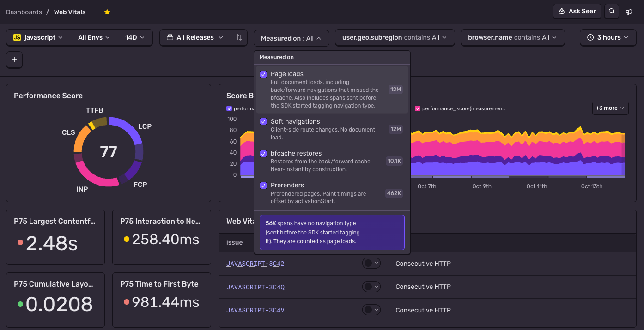The height and width of the screenshot is (330, 644).
Task: Click the search magnifier icon
Action: tap(612, 12)
